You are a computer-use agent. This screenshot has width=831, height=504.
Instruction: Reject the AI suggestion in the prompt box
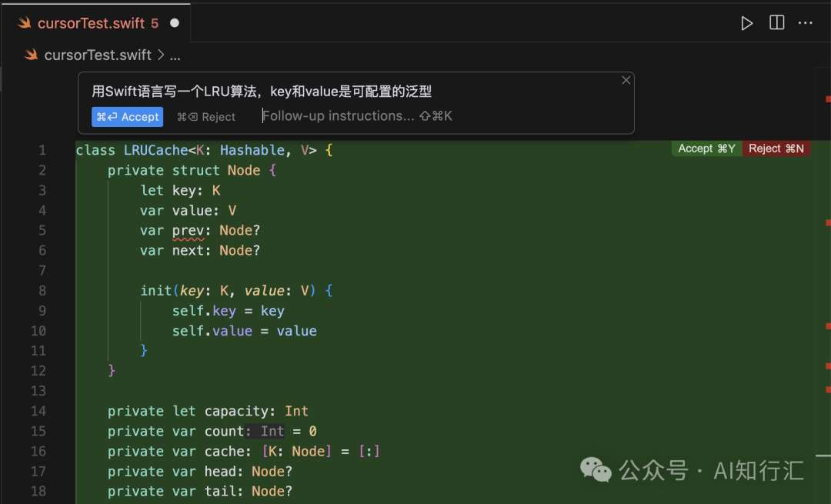[206, 117]
